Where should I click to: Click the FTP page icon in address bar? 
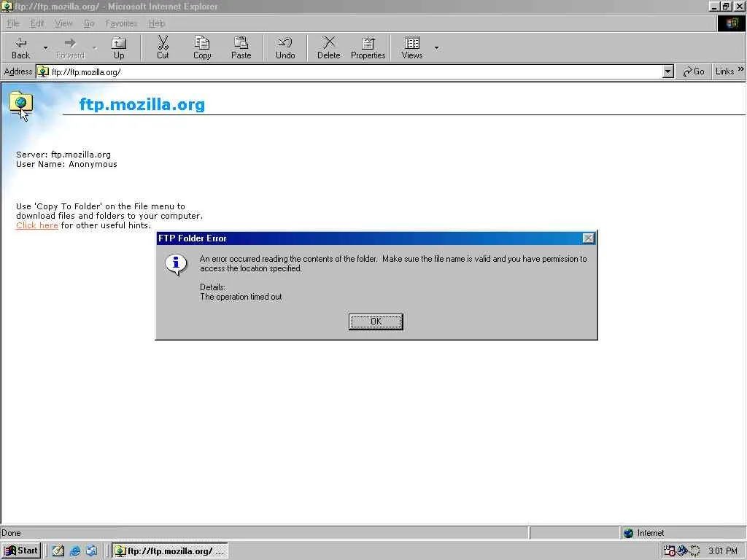[x=43, y=72]
